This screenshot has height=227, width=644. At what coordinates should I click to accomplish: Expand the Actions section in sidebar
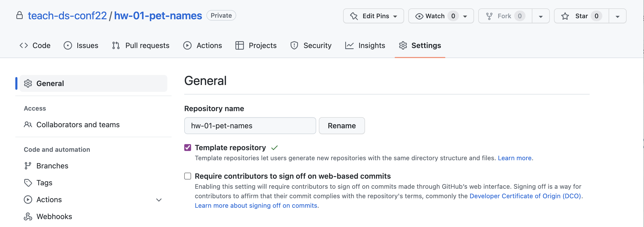point(159,200)
